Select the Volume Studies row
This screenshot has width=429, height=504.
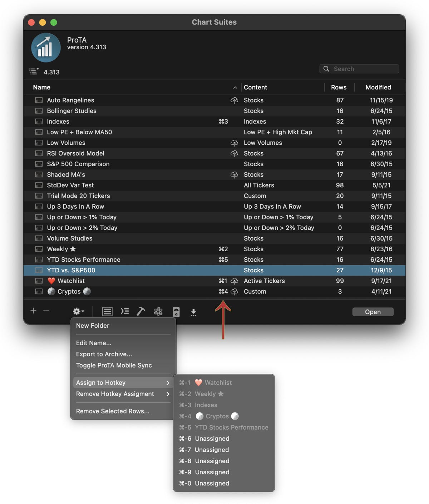click(70, 238)
